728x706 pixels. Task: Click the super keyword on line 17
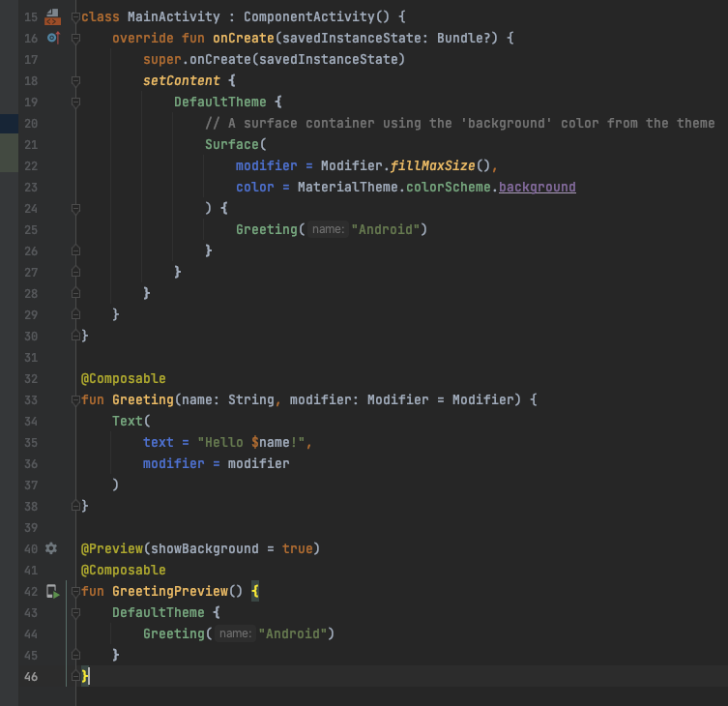click(162, 59)
